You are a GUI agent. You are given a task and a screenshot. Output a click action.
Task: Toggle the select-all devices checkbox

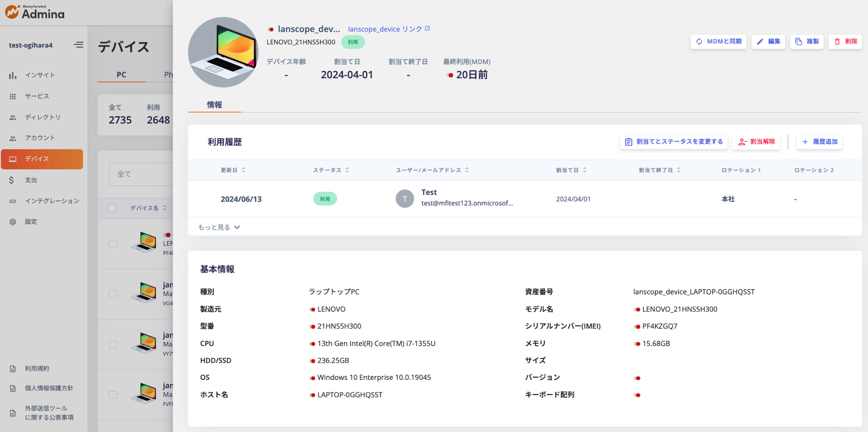pos(112,208)
